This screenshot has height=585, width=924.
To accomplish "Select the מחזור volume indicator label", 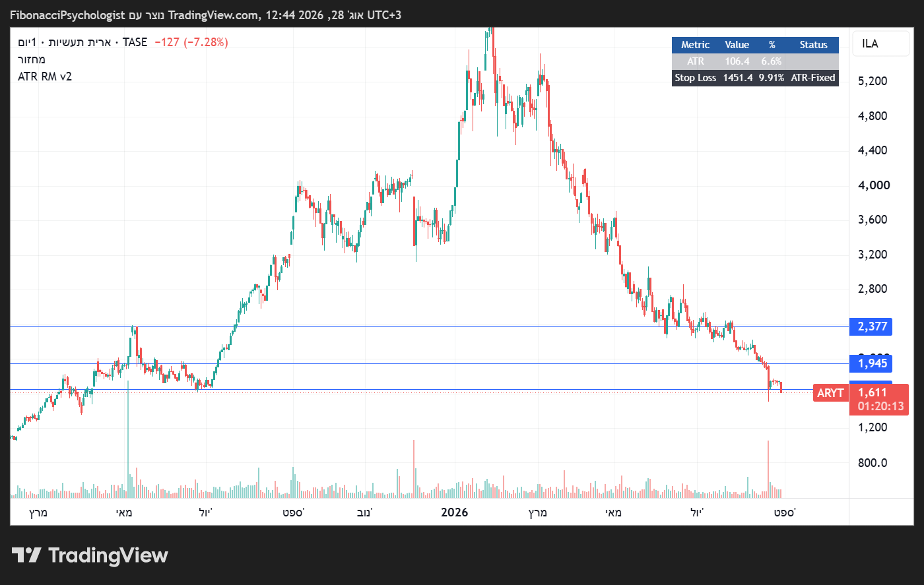I will [32, 59].
